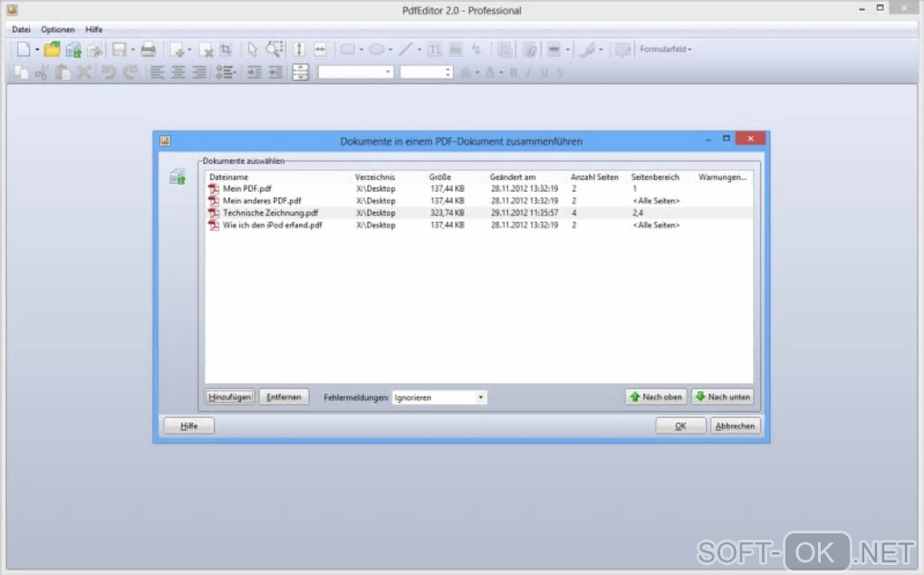Confirm the merge dialog with OK
Screen dimensions: 924x575
click(x=680, y=426)
